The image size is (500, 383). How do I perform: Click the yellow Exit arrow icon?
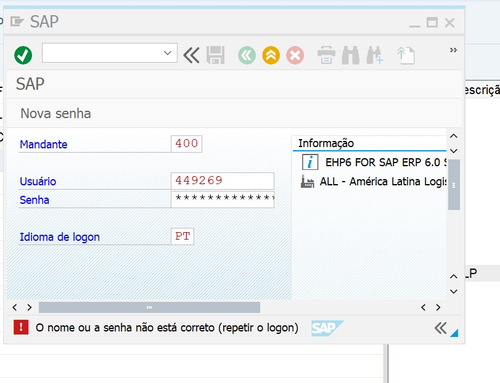(271, 55)
